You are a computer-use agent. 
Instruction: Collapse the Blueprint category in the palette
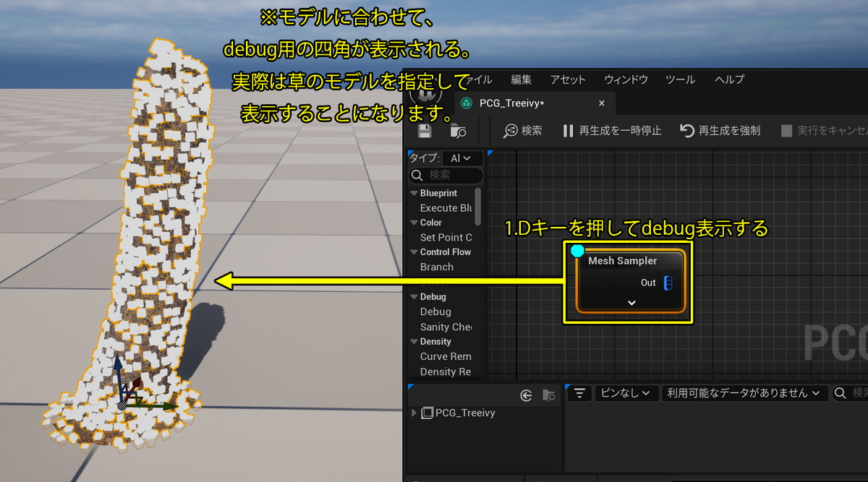coord(413,193)
